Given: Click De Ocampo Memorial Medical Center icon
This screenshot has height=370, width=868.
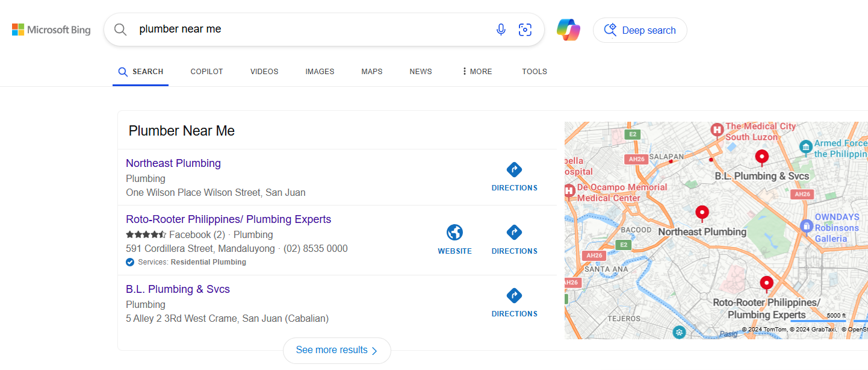Looking at the screenshot, I should click(x=569, y=192).
